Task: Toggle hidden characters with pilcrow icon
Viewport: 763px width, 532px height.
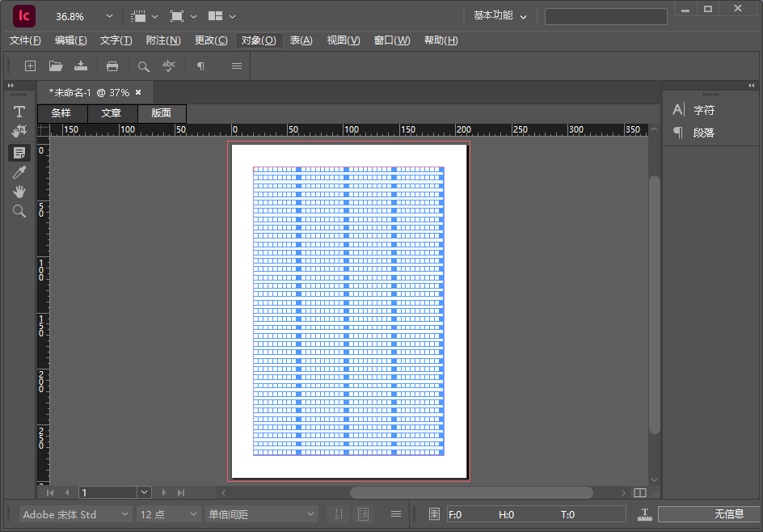Action: pos(200,66)
